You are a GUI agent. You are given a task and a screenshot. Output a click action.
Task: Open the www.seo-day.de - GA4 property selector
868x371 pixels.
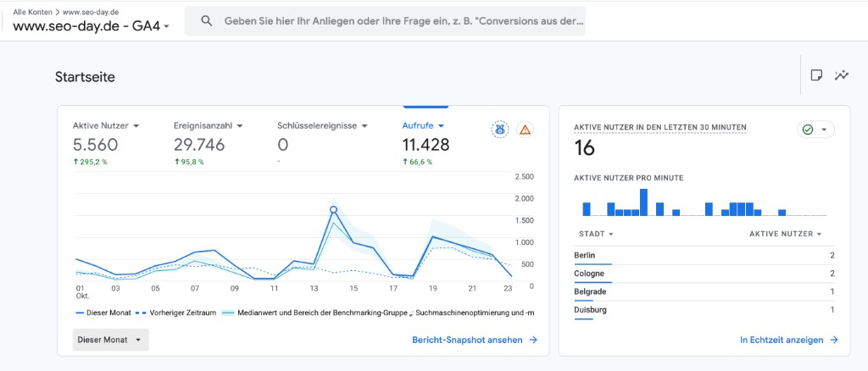point(91,25)
